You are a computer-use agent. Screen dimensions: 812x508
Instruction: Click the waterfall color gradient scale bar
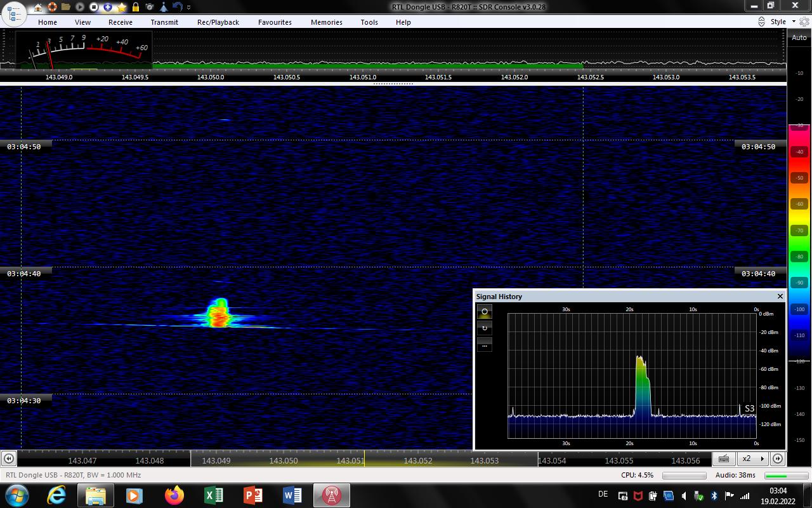tap(799, 243)
